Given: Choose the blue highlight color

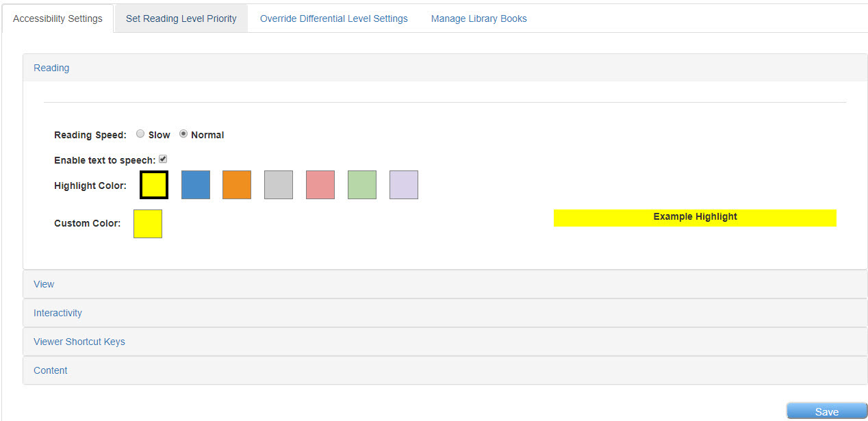Looking at the screenshot, I should (x=196, y=185).
